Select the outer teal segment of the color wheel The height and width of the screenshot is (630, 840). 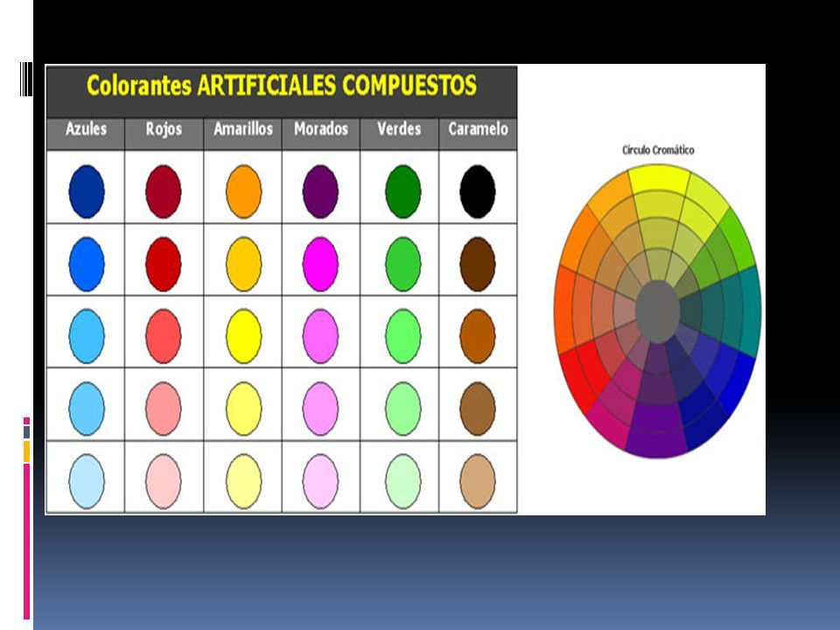point(751,311)
